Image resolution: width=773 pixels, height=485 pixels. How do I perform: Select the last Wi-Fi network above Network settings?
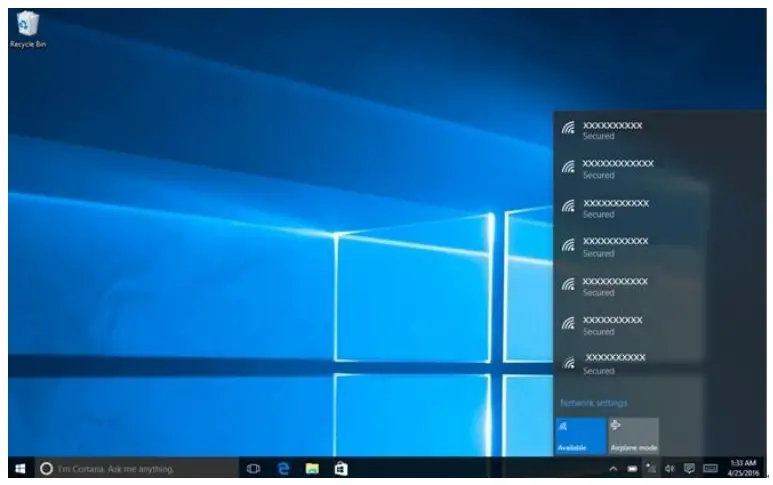pos(660,364)
